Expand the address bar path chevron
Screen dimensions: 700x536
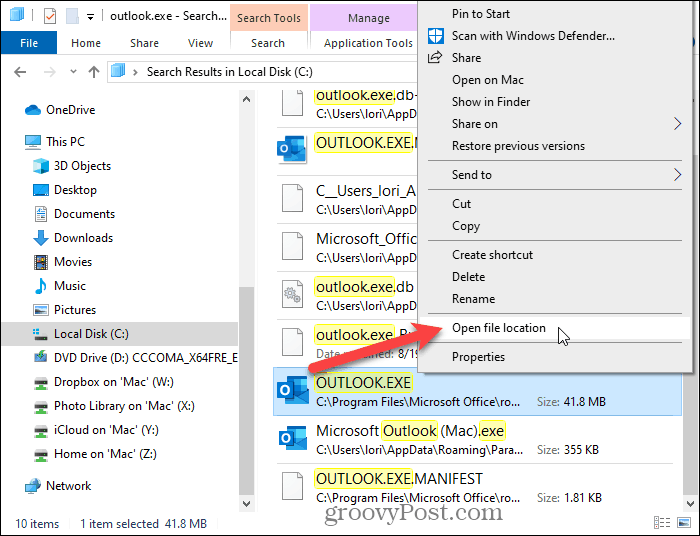(135, 72)
